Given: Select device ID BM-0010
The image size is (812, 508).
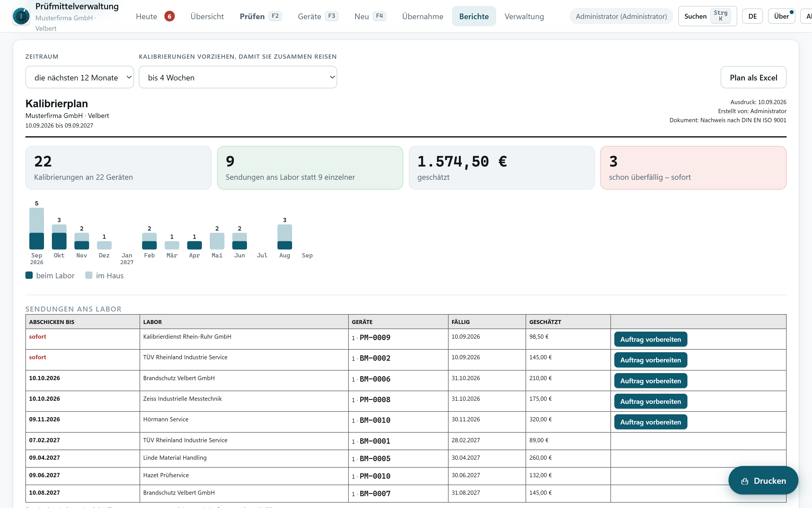Looking at the screenshot, I should click(375, 420).
